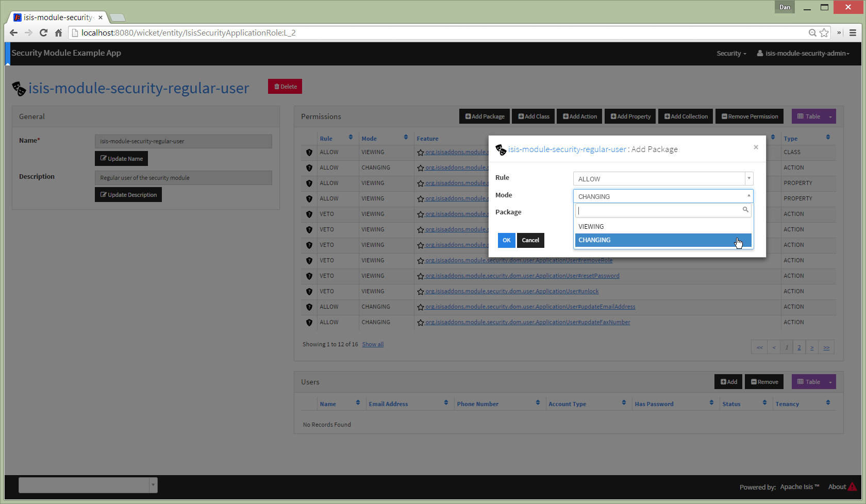Cancel the Add Package dialog
The height and width of the screenshot is (504, 866).
point(530,240)
